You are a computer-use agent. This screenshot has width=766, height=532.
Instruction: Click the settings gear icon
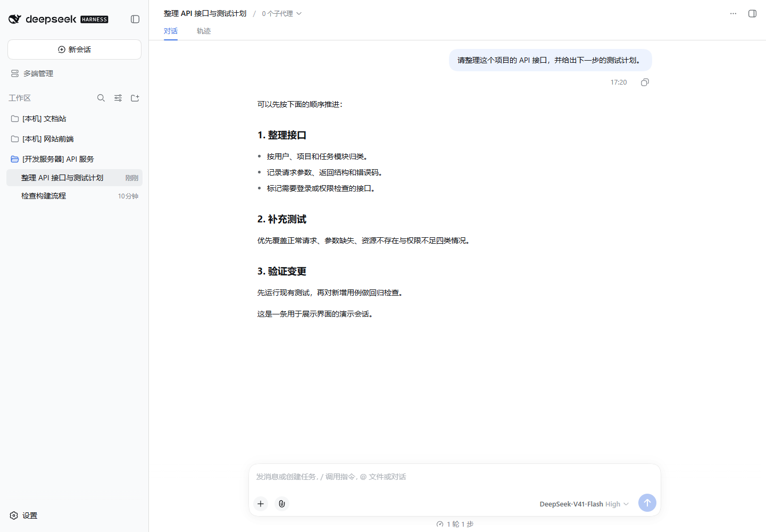click(x=14, y=516)
